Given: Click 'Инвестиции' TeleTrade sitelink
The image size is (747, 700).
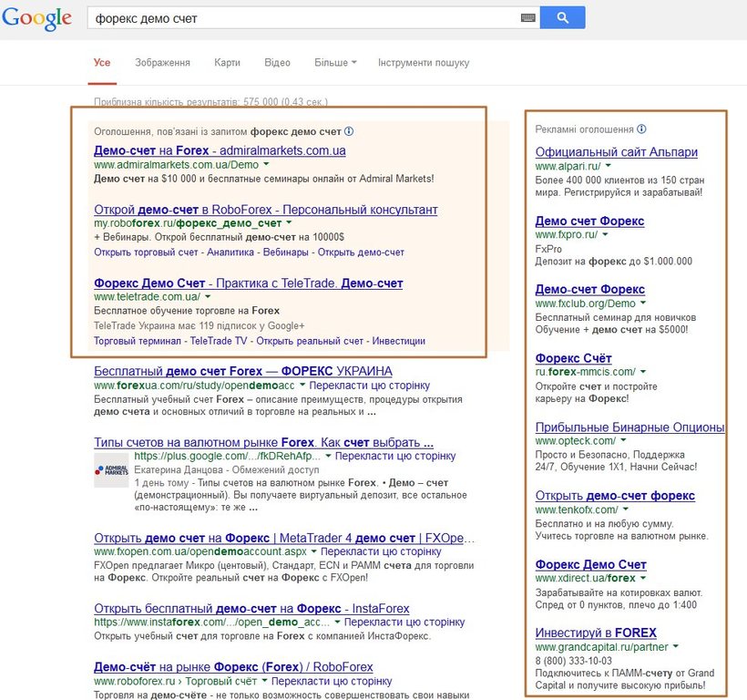Looking at the screenshot, I should click(399, 341).
